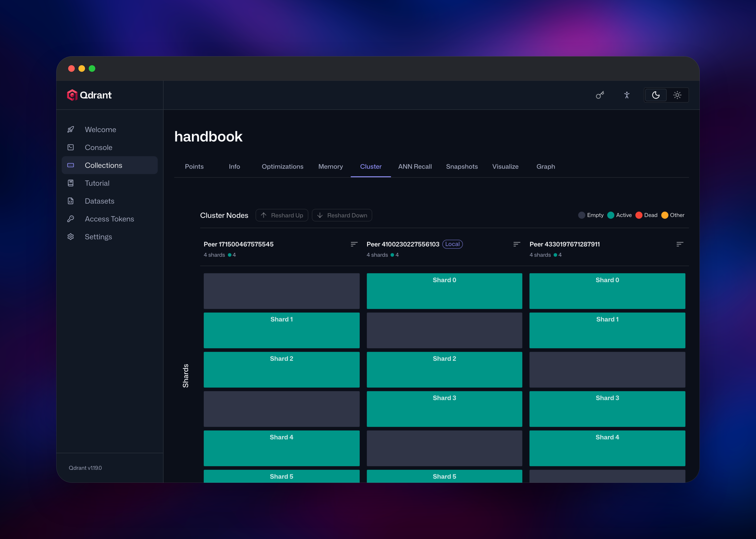Select Shard 1 on Peer 171500467575545
Image resolution: width=756 pixels, height=539 pixels.
282,330
